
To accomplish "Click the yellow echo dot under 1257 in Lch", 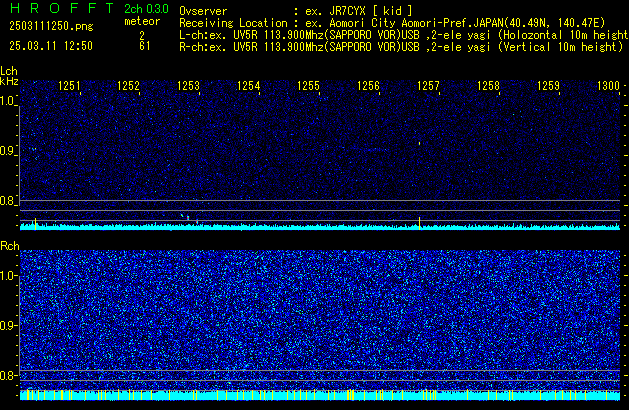I will pyautogui.click(x=420, y=143).
